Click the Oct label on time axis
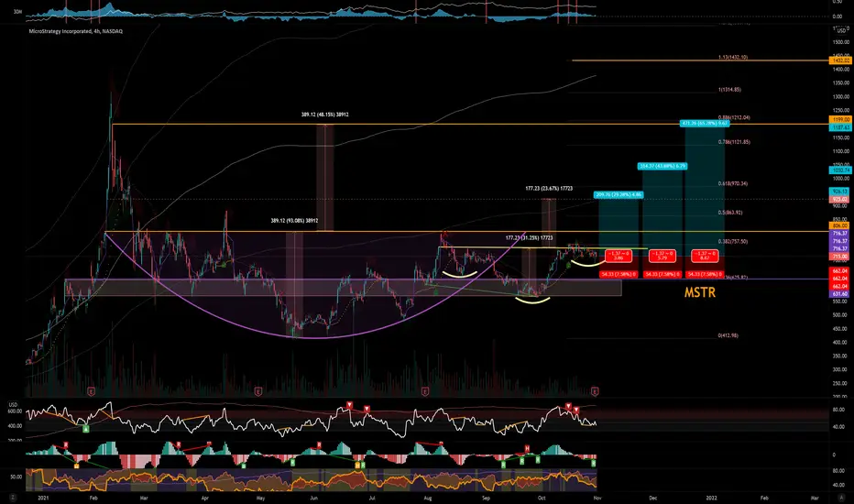Viewport: 854px width, 504px height. pos(542,498)
